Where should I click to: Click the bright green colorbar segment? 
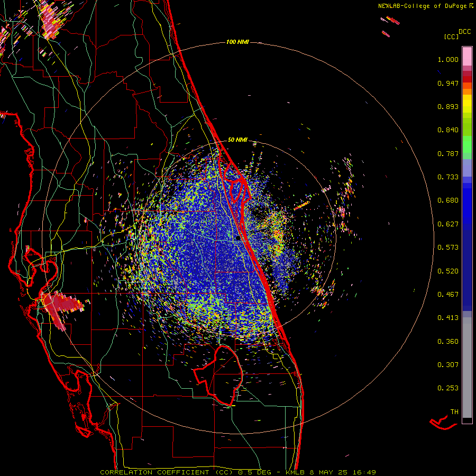click(x=467, y=144)
